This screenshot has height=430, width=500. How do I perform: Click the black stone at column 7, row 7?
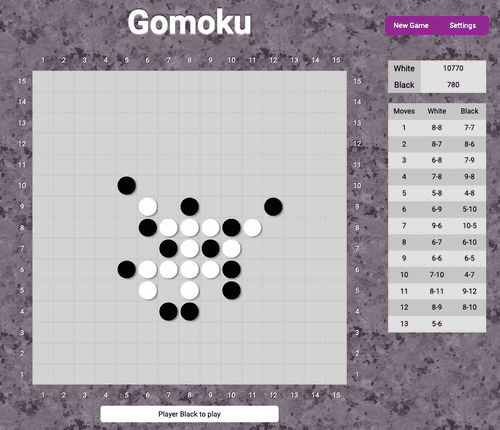coord(169,249)
